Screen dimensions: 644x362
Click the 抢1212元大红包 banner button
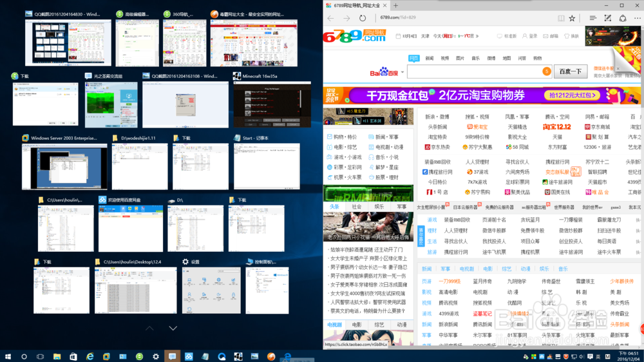tap(572, 95)
